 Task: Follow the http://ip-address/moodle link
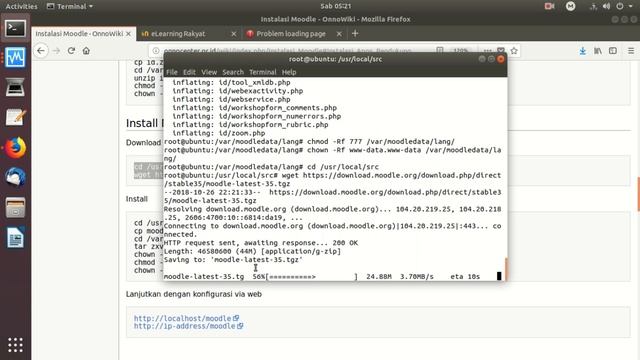click(189, 326)
